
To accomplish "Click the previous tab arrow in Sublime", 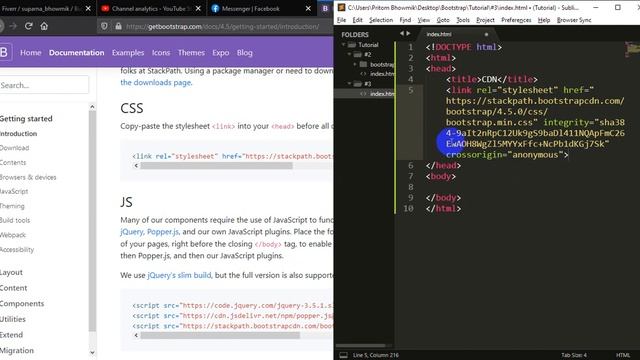I will (x=402, y=34).
